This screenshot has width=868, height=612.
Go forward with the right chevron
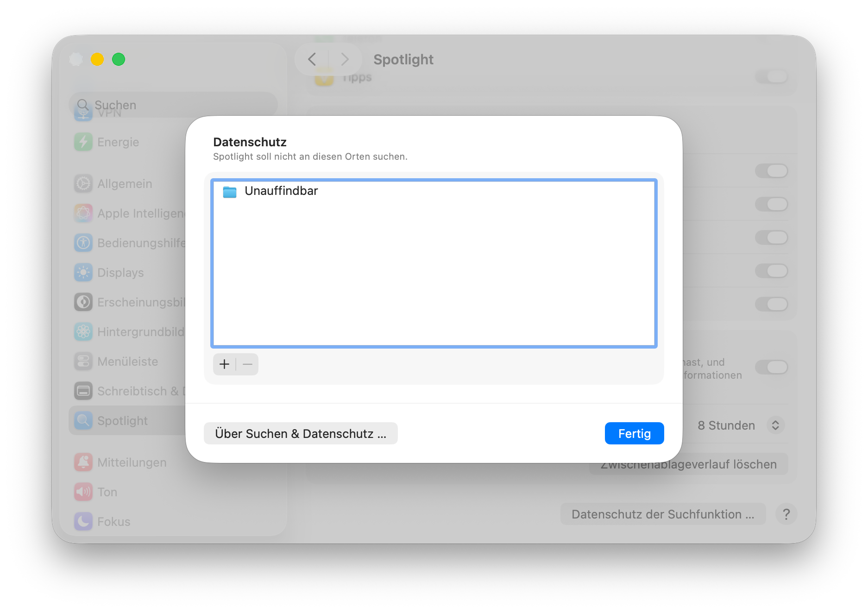(345, 59)
